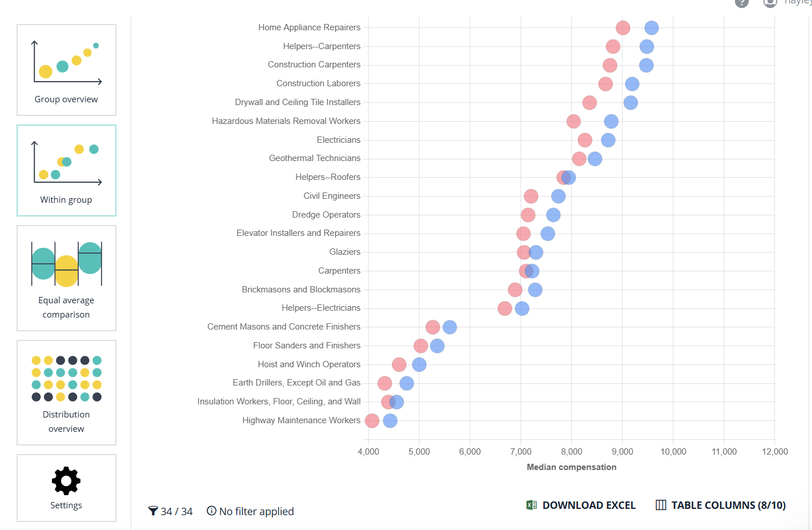The image size is (812, 530).
Task: Click blue dot for Home Appliance Repairers
Action: 651,28
